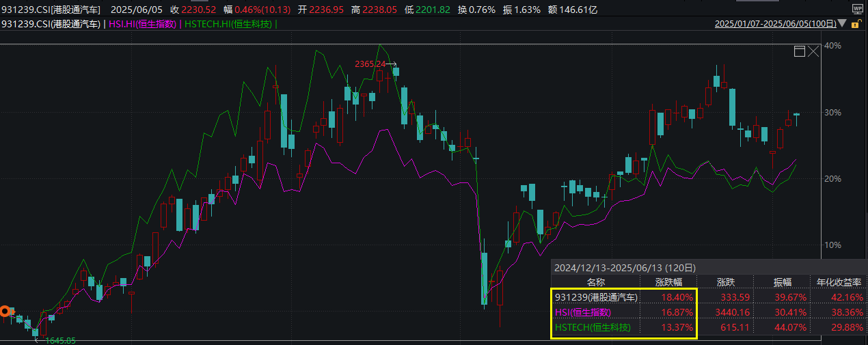Click the 13.37% change cell
This screenshot has width=868, height=345.
pyautogui.click(x=678, y=329)
